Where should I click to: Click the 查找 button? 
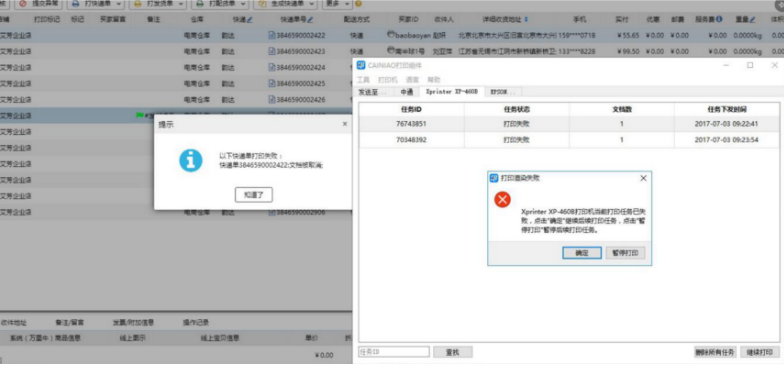tap(452, 352)
